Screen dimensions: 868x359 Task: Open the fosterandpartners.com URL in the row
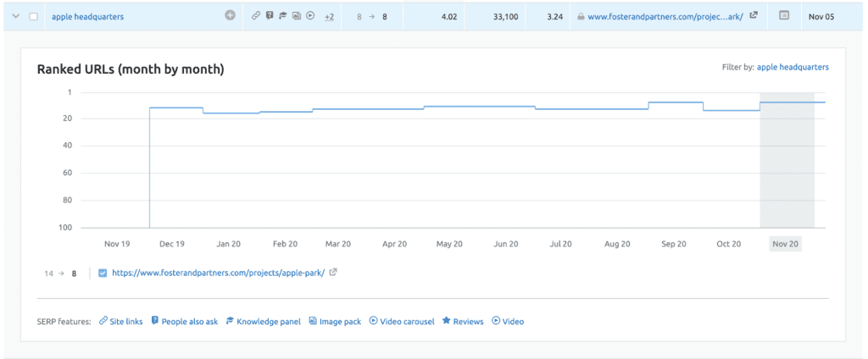(665, 17)
